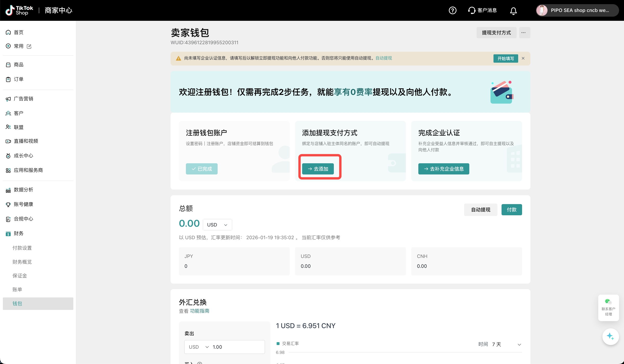This screenshot has width=624, height=364.
Task: Open the sell currency USD selector
Action: pos(199,347)
